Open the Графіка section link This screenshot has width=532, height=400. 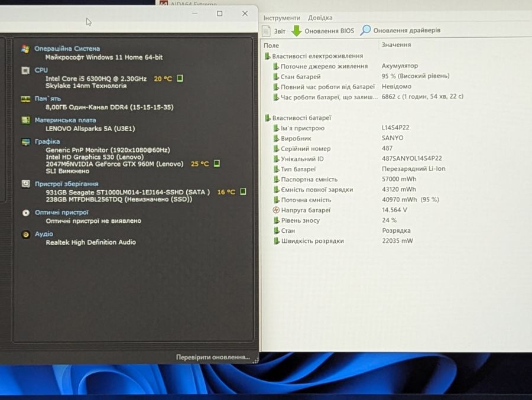coord(47,141)
